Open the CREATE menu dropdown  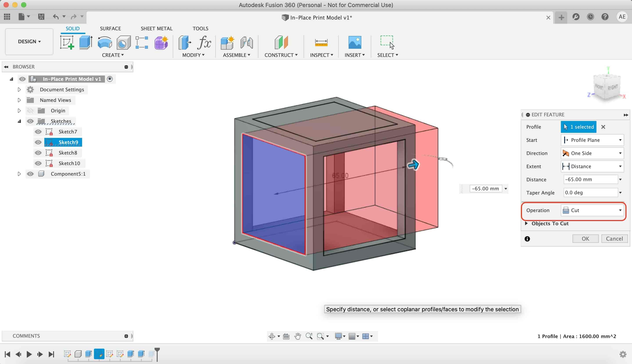pyautogui.click(x=113, y=55)
